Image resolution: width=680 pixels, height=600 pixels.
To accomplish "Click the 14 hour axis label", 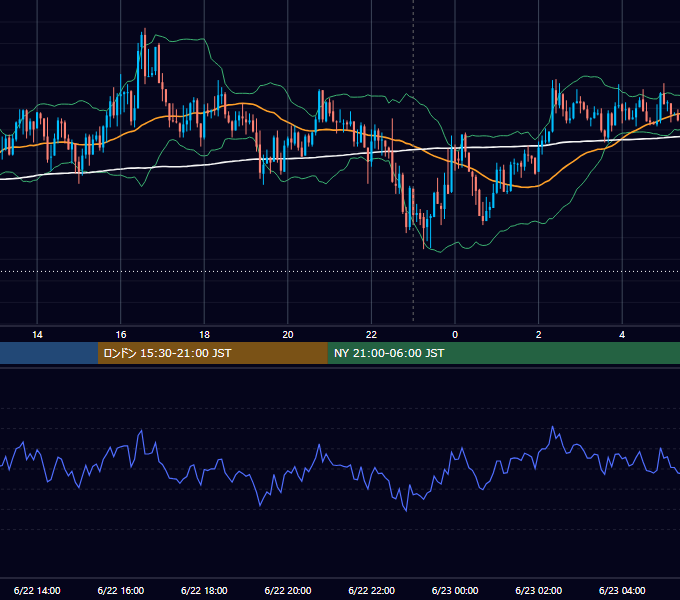I will (37, 335).
